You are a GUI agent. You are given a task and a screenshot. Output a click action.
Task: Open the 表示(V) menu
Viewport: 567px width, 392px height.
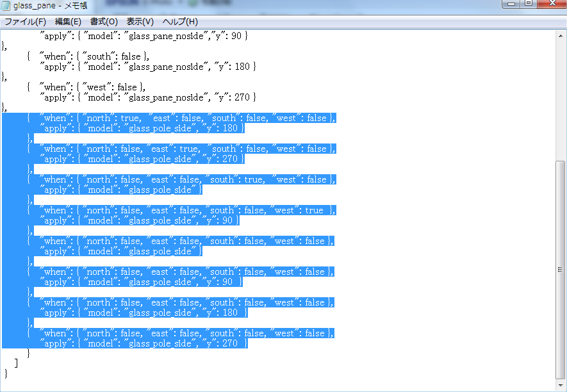pyautogui.click(x=140, y=22)
